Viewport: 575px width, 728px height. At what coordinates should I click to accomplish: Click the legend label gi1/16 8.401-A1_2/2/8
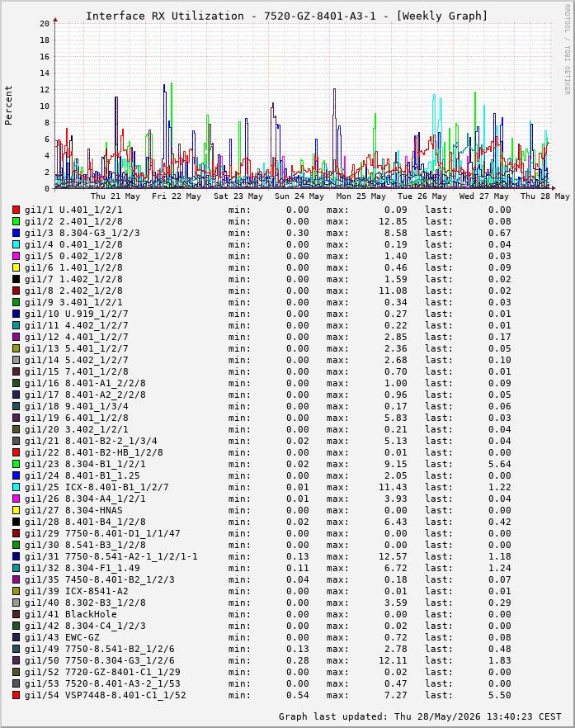(x=85, y=384)
